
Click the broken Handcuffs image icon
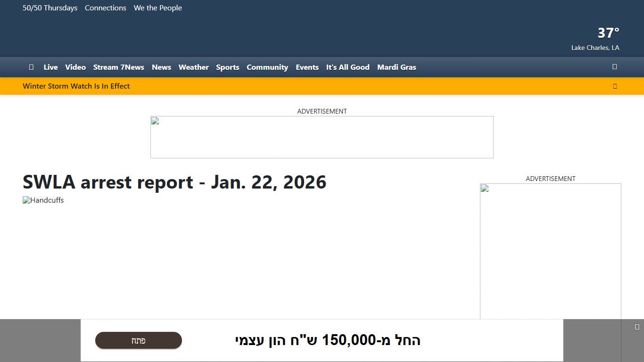tap(27, 200)
